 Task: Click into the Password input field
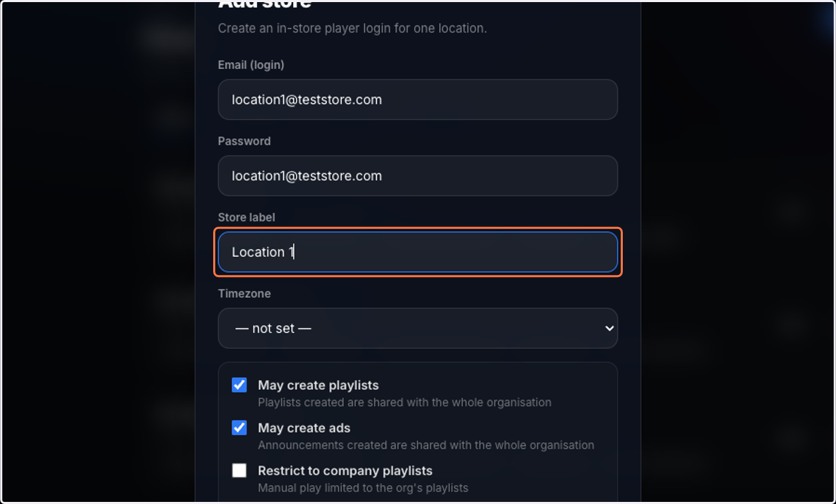point(417,175)
